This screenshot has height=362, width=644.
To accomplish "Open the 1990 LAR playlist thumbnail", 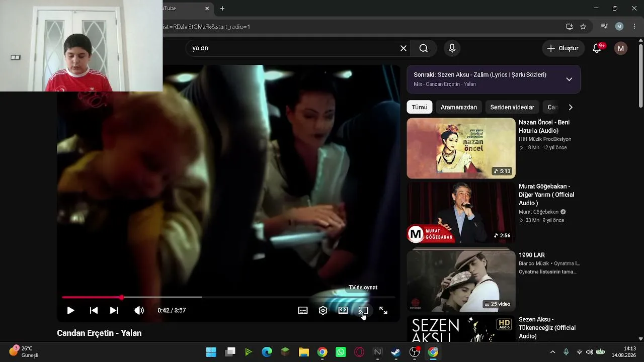I will (x=461, y=281).
